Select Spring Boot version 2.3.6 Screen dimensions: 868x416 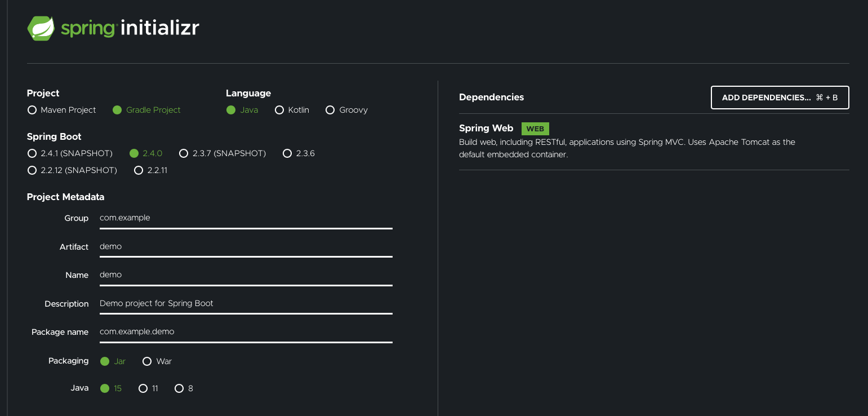pyautogui.click(x=287, y=153)
